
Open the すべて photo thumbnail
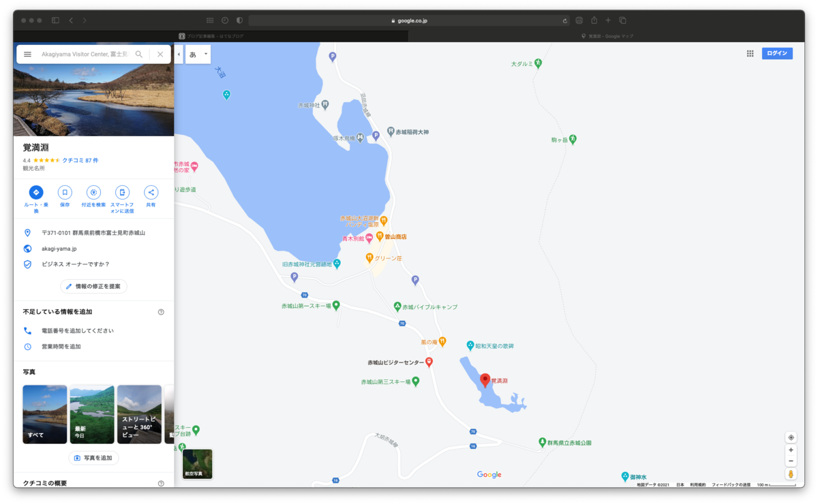coord(45,414)
